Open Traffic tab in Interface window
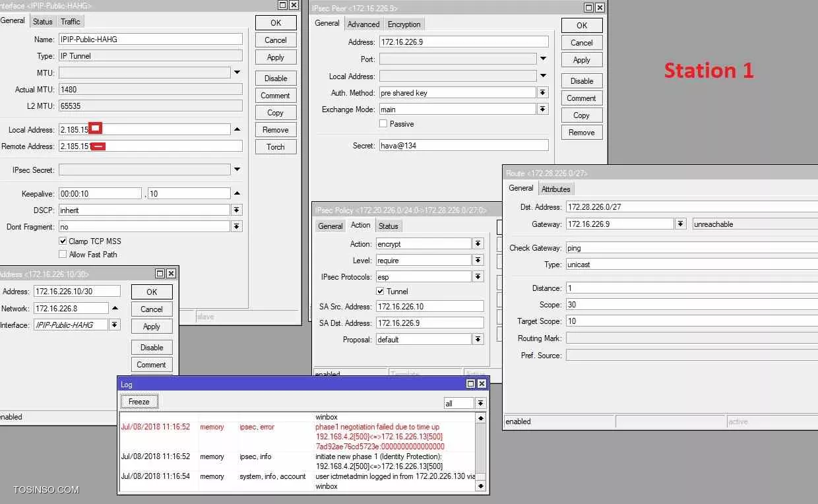The width and height of the screenshot is (818, 504). [x=71, y=22]
